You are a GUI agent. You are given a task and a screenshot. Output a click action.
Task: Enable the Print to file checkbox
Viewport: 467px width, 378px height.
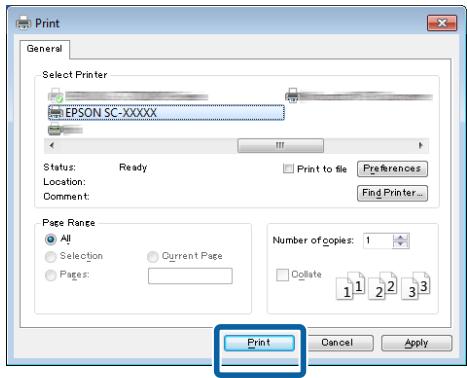click(288, 168)
